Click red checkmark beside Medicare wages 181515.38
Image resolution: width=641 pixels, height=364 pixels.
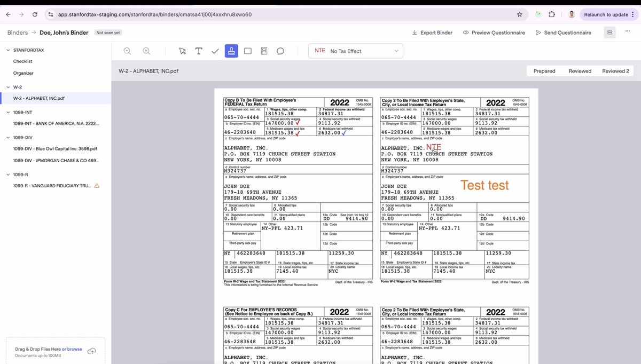click(x=298, y=133)
